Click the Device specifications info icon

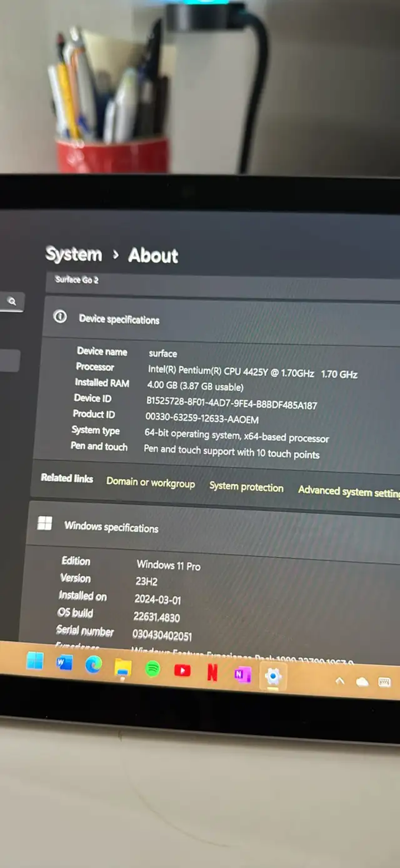click(60, 317)
